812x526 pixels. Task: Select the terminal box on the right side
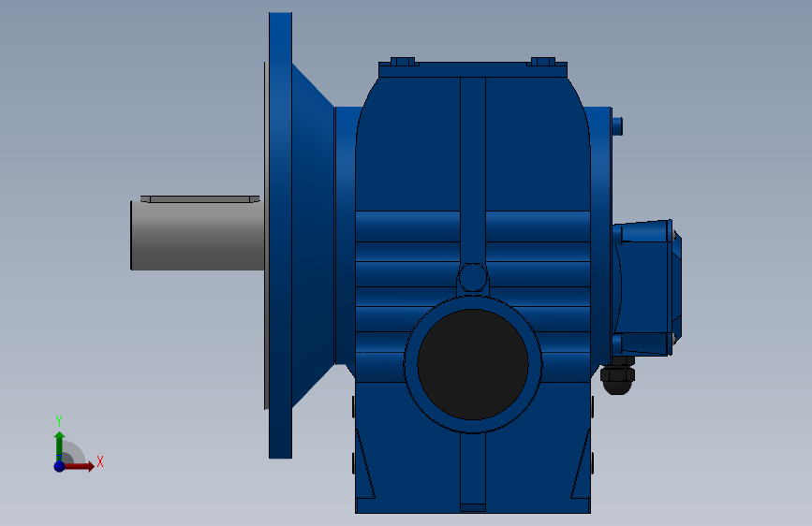(x=647, y=288)
